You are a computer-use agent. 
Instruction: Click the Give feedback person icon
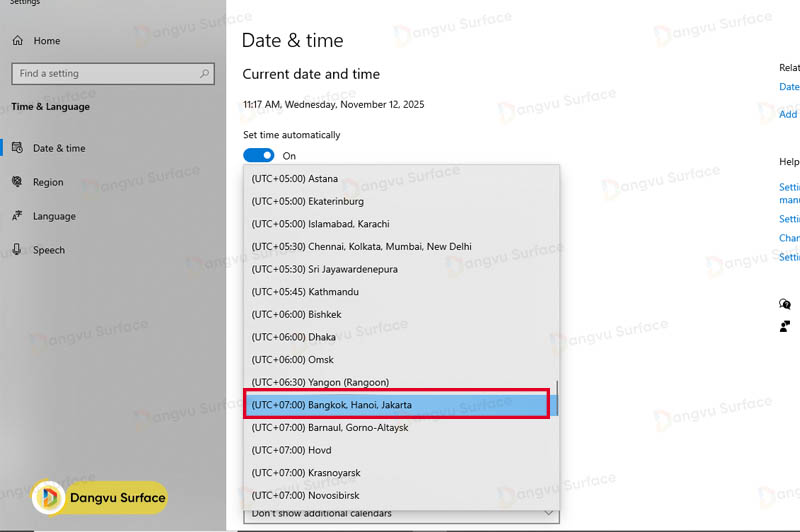pyautogui.click(x=785, y=326)
